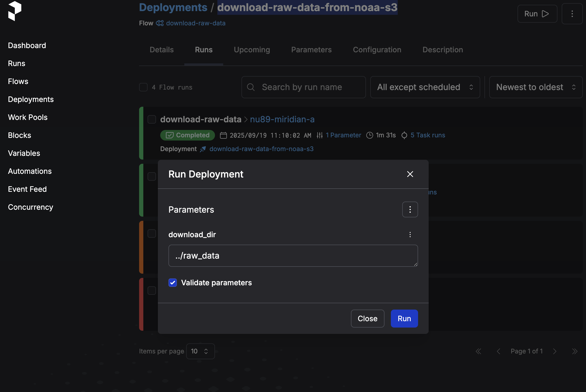
Task: Select the fourth flow run checkbox
Action: pos(152,291)
